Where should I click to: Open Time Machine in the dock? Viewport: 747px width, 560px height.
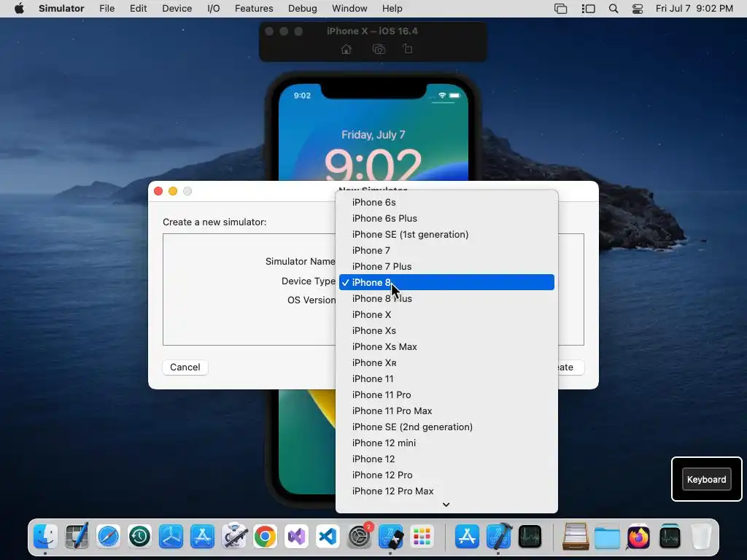tap(139, 537)
